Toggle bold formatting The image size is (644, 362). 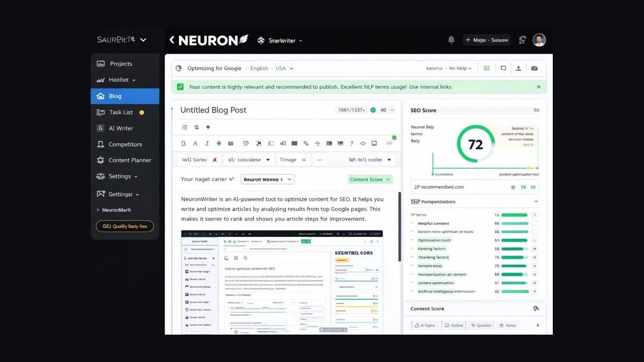coord(184,143)
